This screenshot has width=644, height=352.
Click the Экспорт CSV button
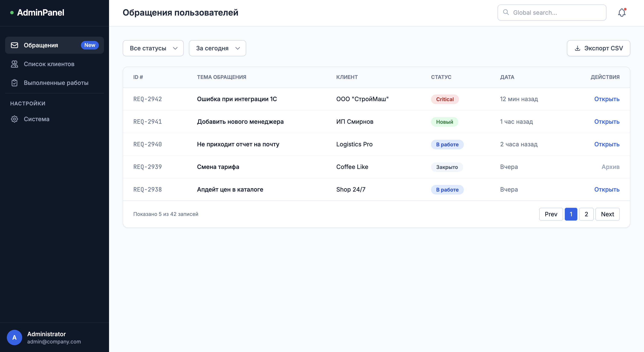(598, 48)
